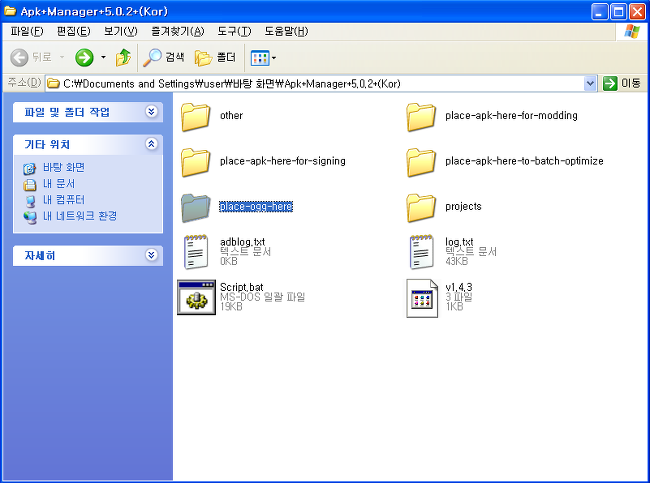Open the Back history dropdown arrow
Viewport: 650px width, 483px height.
point(62,57)
